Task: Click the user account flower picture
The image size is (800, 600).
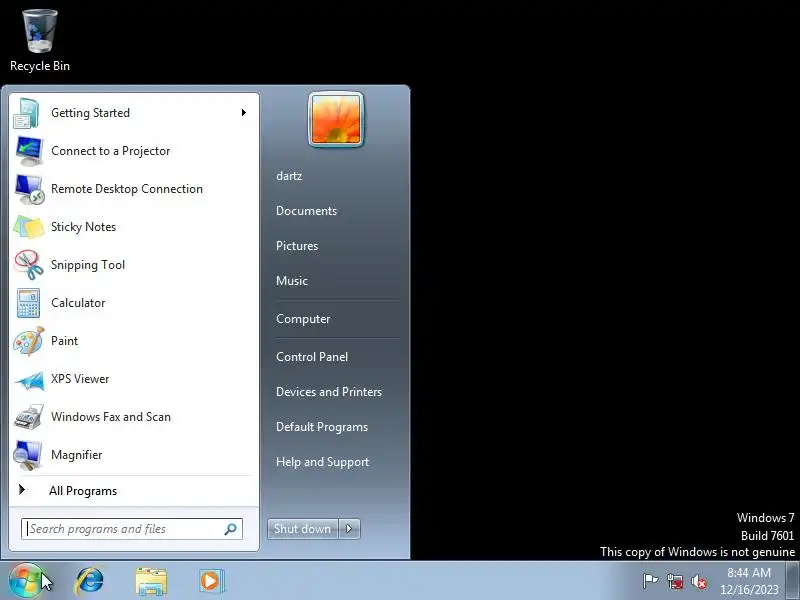Action: coord(336,119)
